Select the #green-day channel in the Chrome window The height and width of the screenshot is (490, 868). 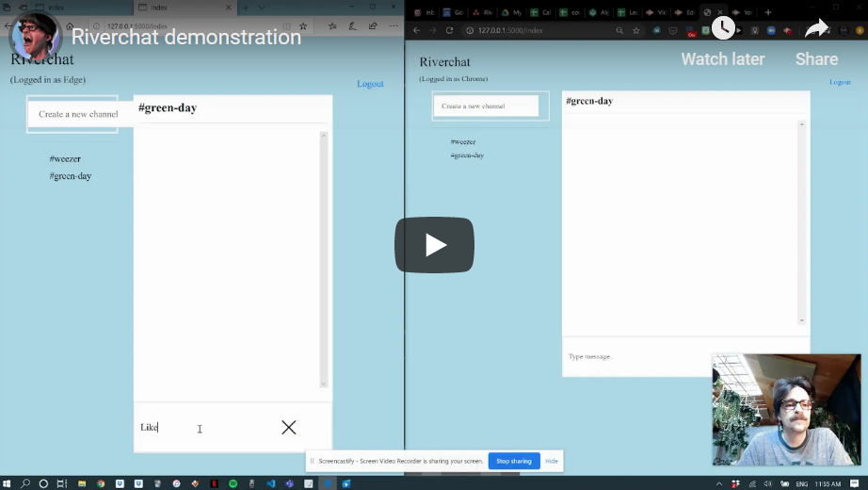pyautogui.click(x=467, y=155)
